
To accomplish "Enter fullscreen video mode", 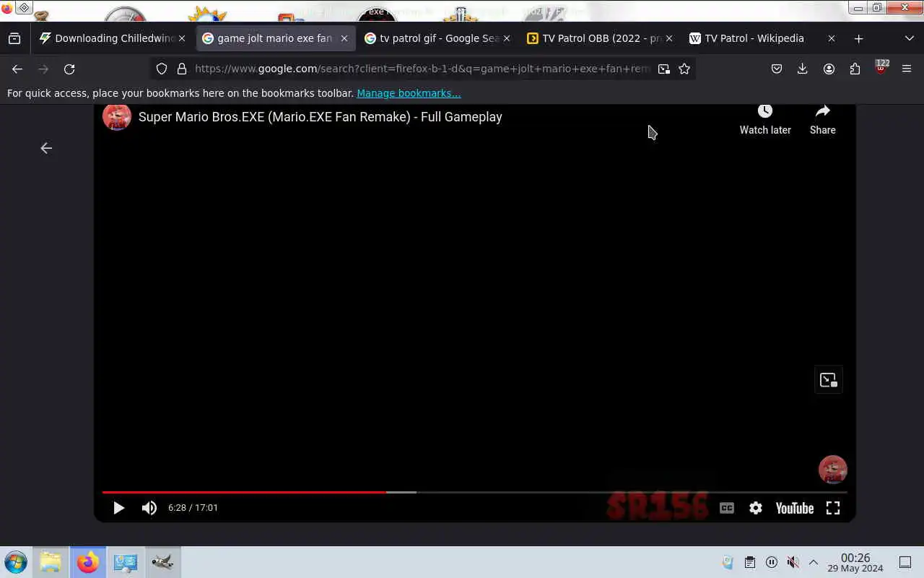I will coord(833,508).
